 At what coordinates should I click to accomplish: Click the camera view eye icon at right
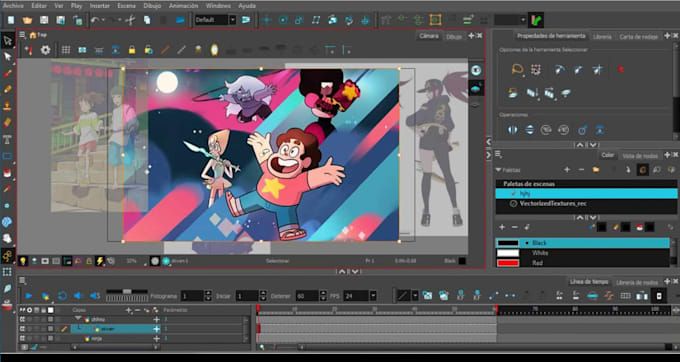[476, 70]
